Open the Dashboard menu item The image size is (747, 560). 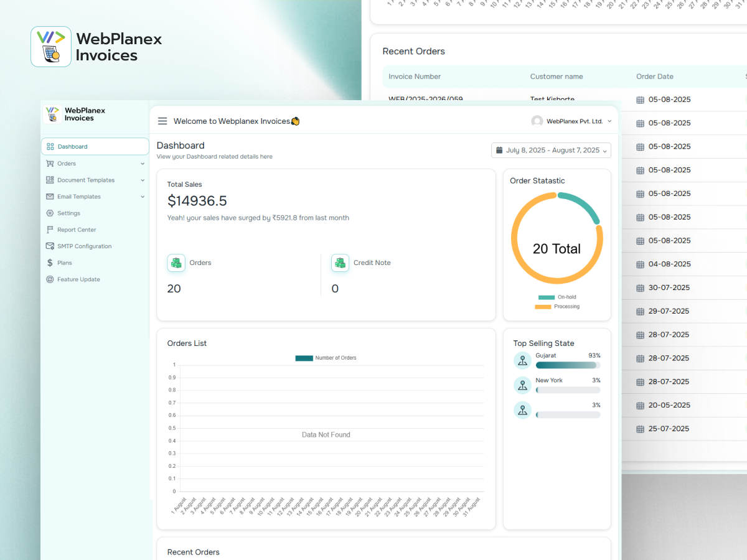95,146
